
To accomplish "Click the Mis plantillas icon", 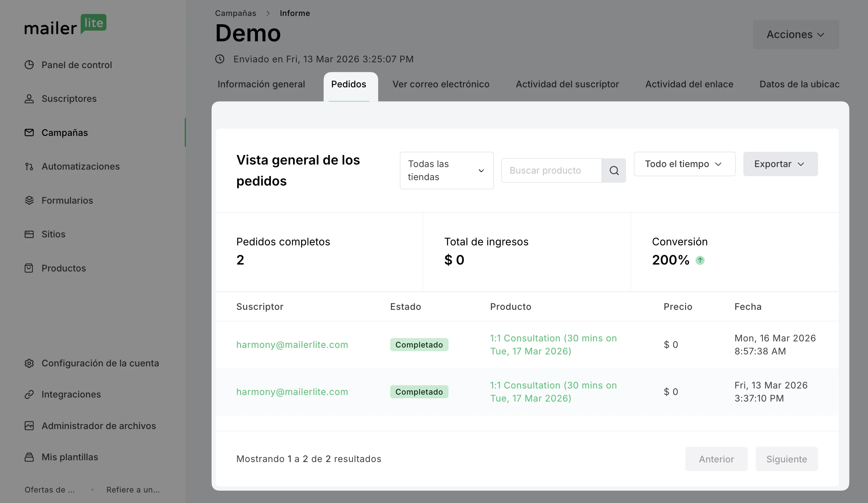I will click(29, 457).
